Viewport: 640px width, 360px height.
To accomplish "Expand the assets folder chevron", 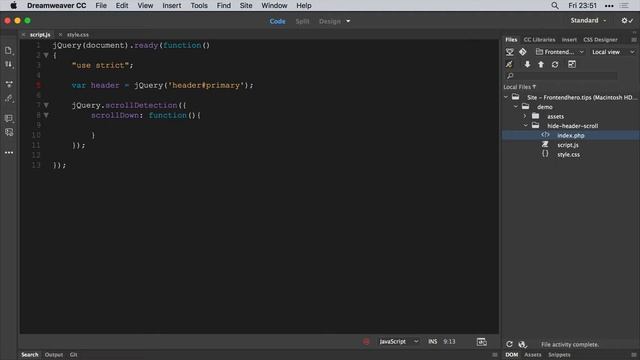I will point(525,116).
